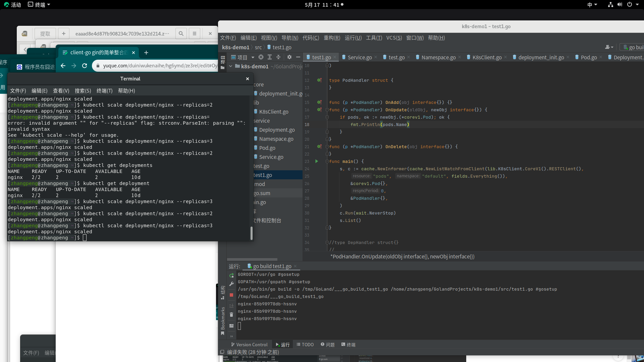This screenshot has width=644, height=362.
Task: Select Deployment.go in project tree
Action: pyautogui.click(x=277, y=130)
